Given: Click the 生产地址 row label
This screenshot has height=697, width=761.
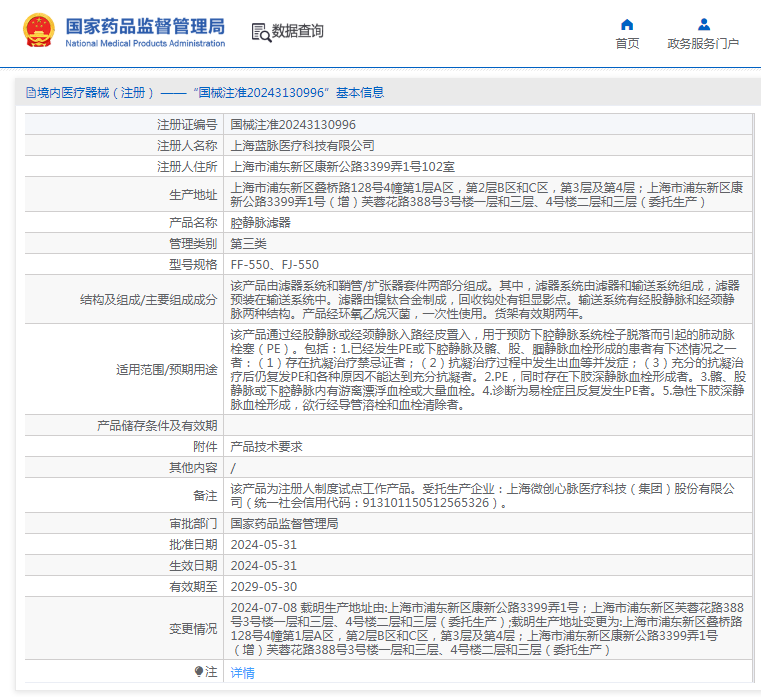Looking at the screenshot, I should point(193,195).
